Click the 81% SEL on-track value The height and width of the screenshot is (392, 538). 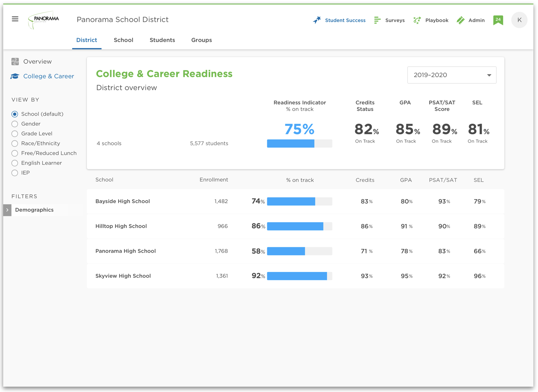(478, 129)
